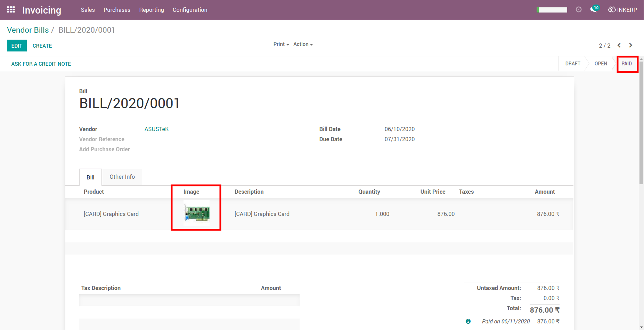Expand the Print dropdown
The height and width of the screenshot is (330, 644).
tap(281, 44)
